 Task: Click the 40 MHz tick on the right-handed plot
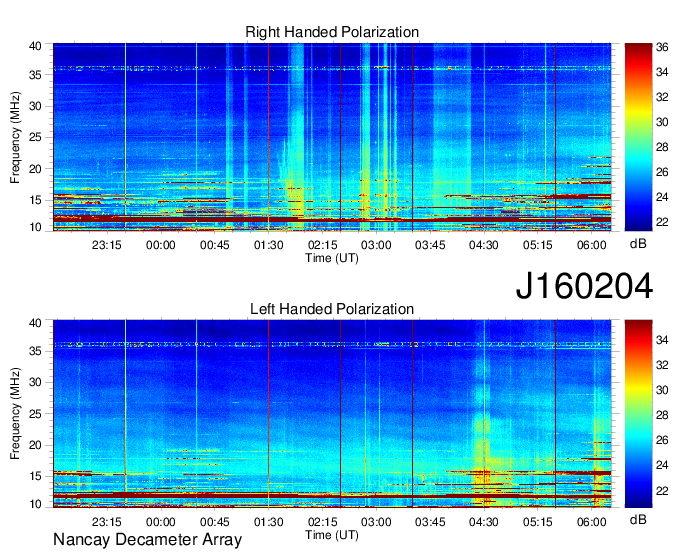coord(35,46)
